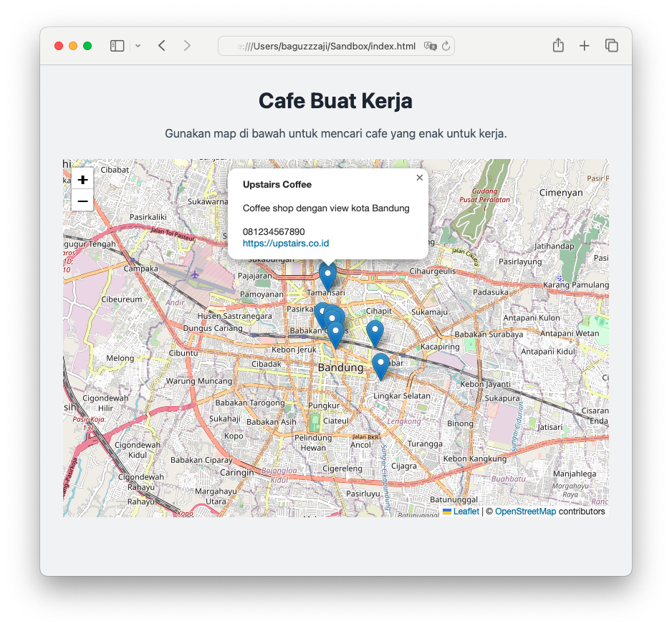Close the Upstairs Coffee popup
Viewport: 672px width, 629px height.
(x=420, y=178)
